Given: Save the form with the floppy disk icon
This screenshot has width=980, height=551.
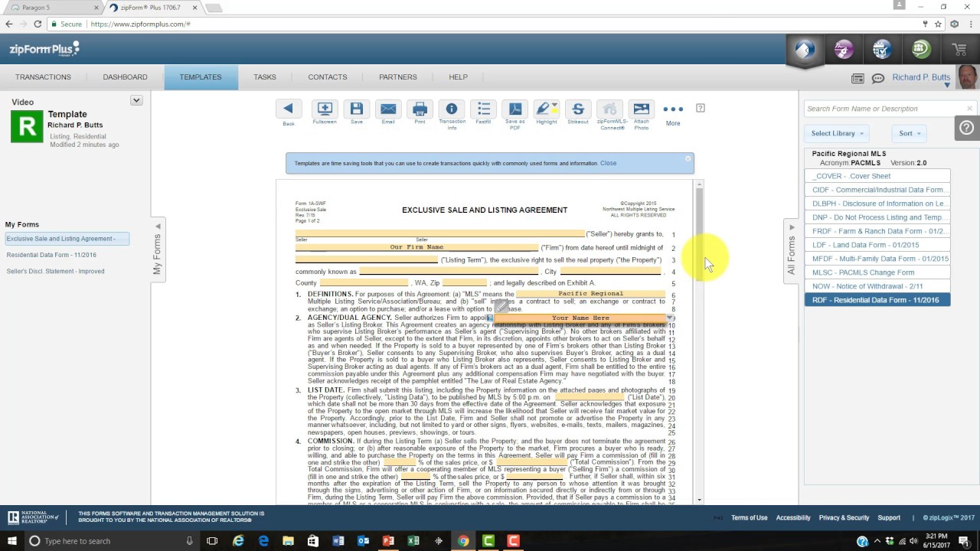Looking at the screenshot, I should (357, 109).
